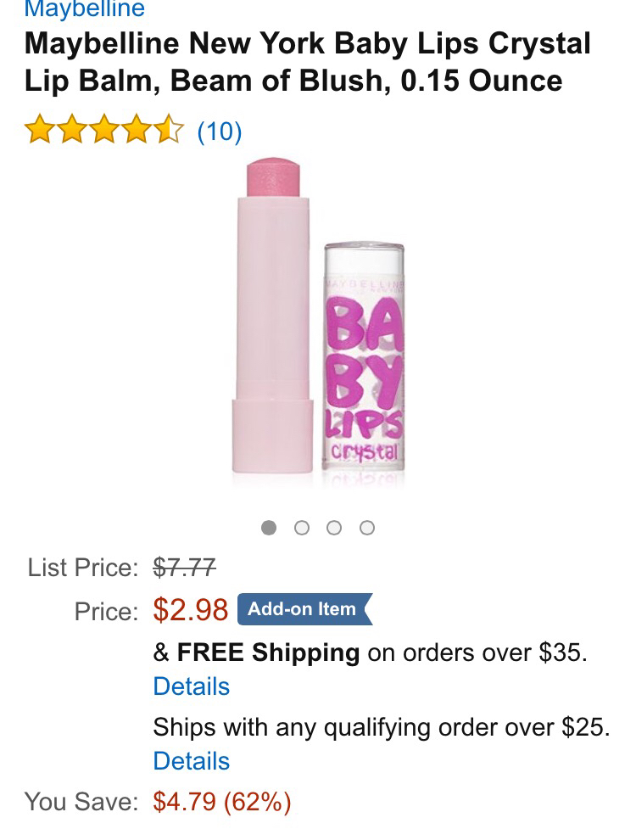Open the Maybelline brand link
The width and height of the screenshot is (636, 840).
(x=85, y=9)
